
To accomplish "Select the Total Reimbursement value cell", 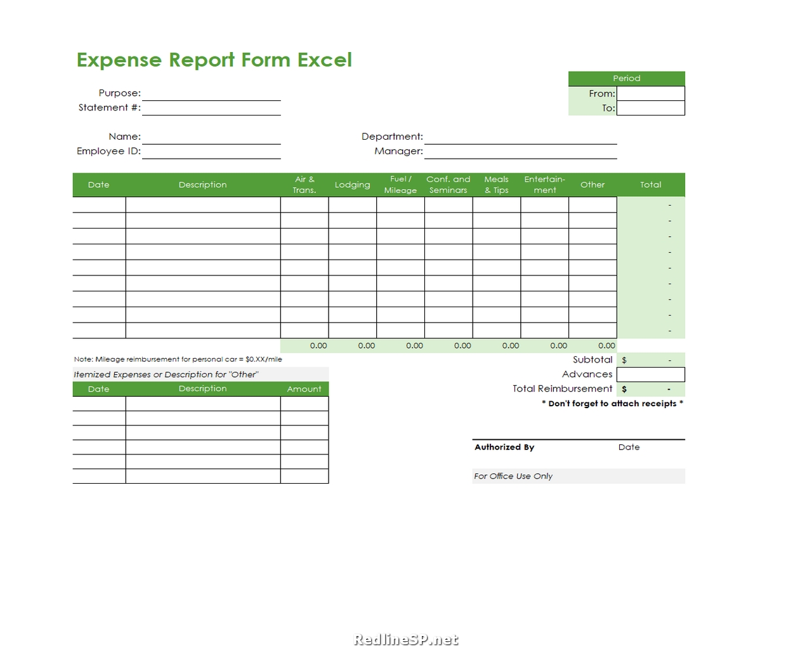I will 651,389.
